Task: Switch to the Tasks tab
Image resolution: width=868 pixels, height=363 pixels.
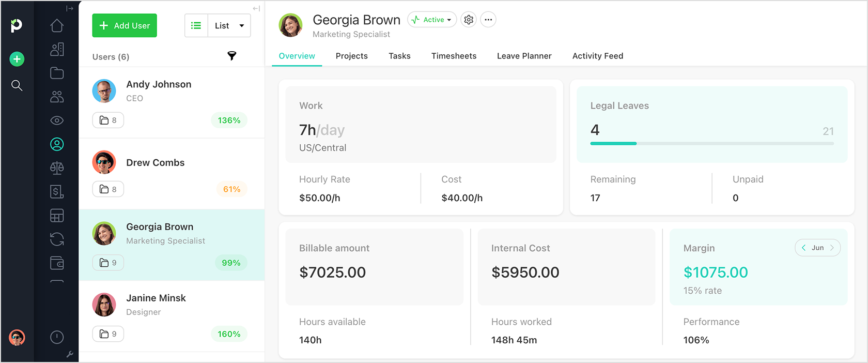Action: [399, 56]
